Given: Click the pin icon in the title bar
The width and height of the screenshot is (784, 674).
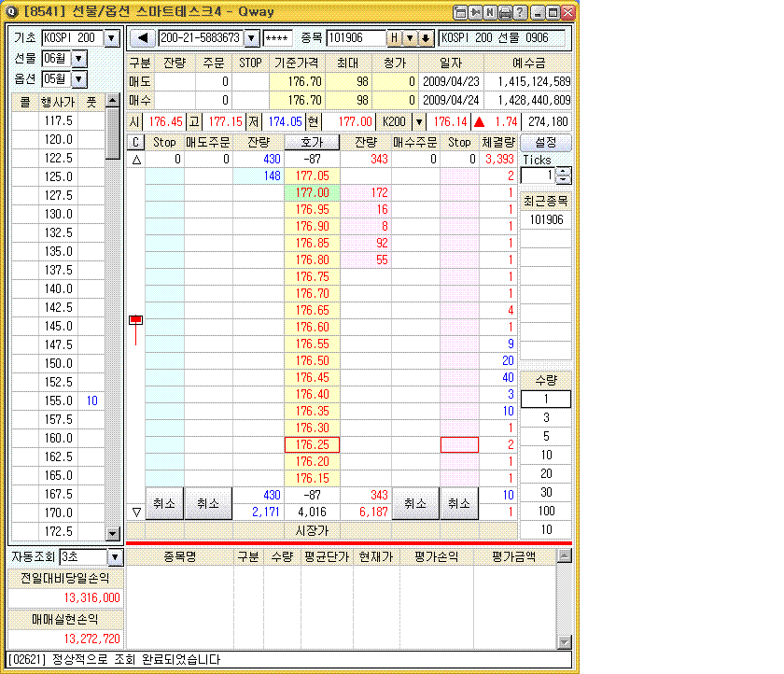Looking at the screenshot, I should pyautogui.click(x=475, y=12).
